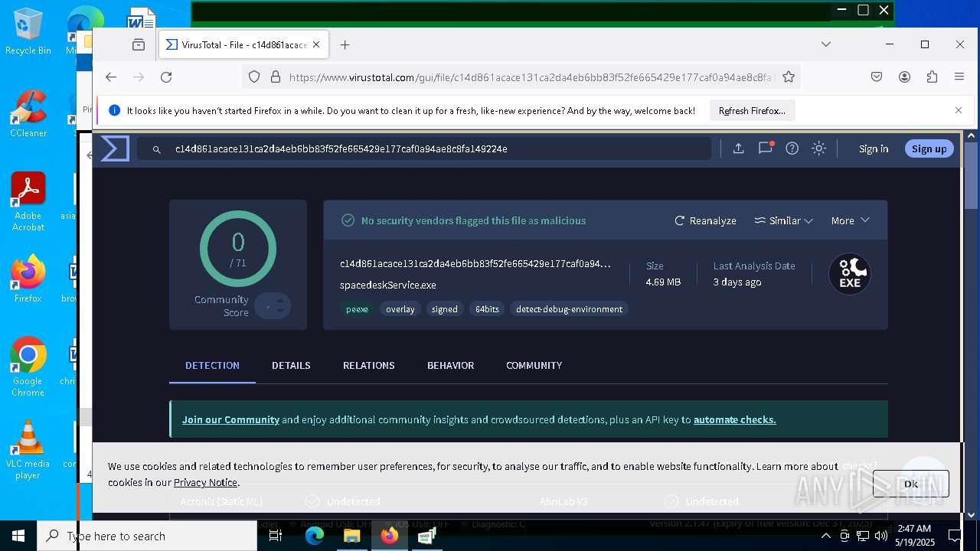The image size is (980, 551).
Task: Click the Sign up button
Action: [x=929, y=148]
